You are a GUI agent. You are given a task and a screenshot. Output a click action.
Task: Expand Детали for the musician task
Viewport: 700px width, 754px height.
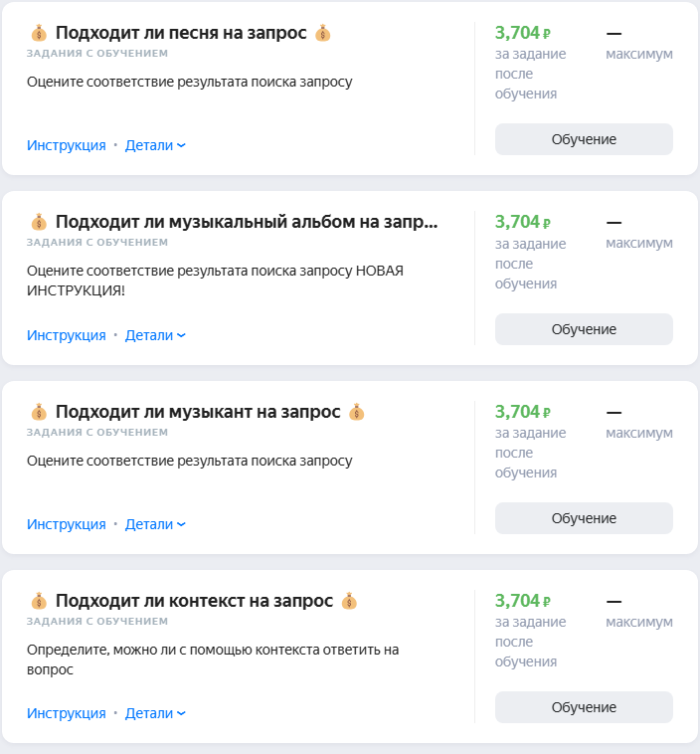[155, 524]
